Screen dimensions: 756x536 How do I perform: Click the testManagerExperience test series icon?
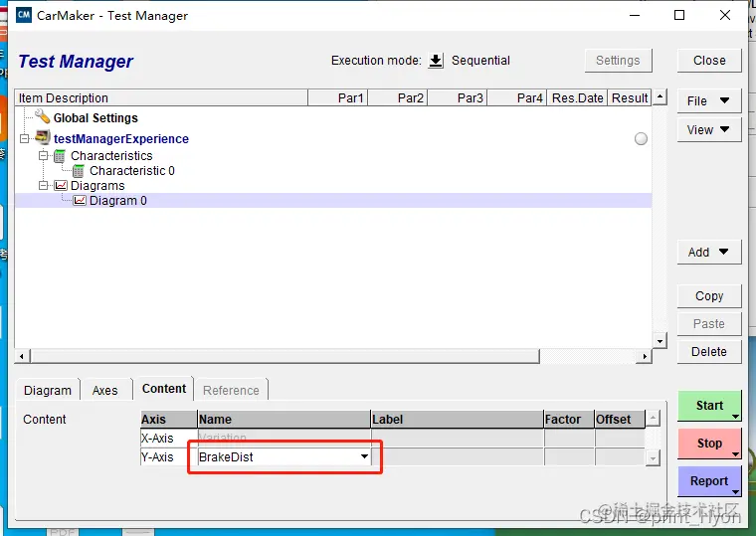(43, 138)
